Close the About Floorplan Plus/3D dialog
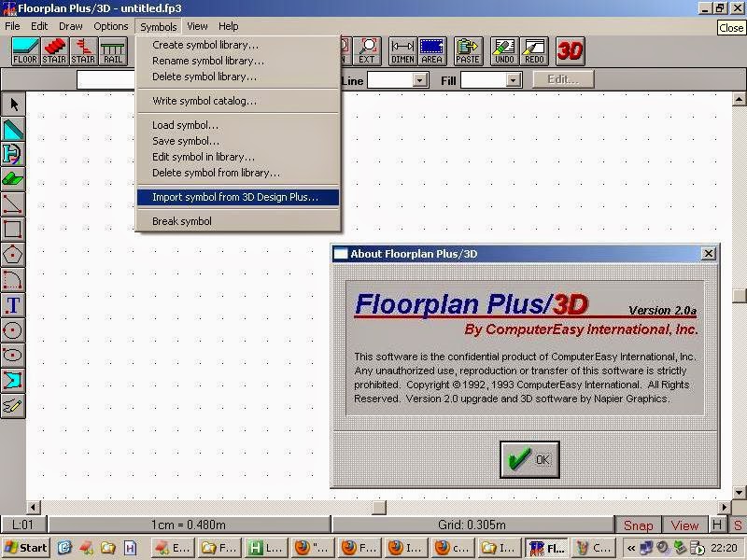 709,254
